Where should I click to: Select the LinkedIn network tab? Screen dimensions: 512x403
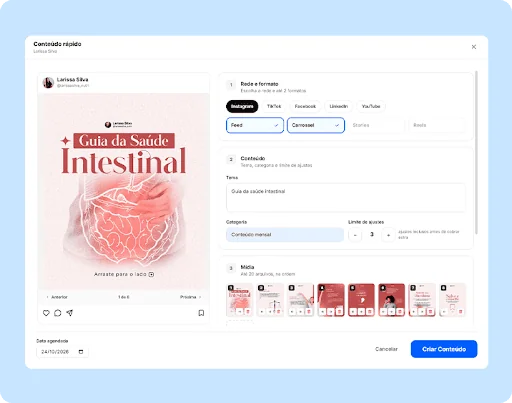(339, 106)
